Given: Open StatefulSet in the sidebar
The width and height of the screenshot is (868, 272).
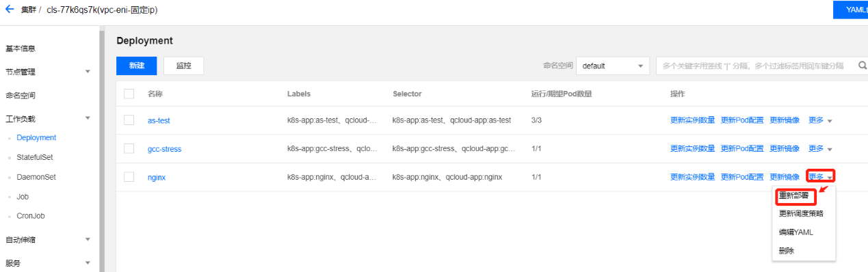Looking at the screenshot, I should tap(35, 157).
